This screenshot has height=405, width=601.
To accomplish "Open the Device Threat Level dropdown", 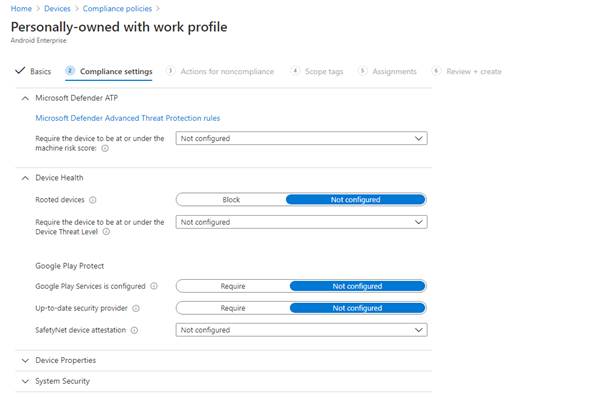I will [x=301, y=222].
